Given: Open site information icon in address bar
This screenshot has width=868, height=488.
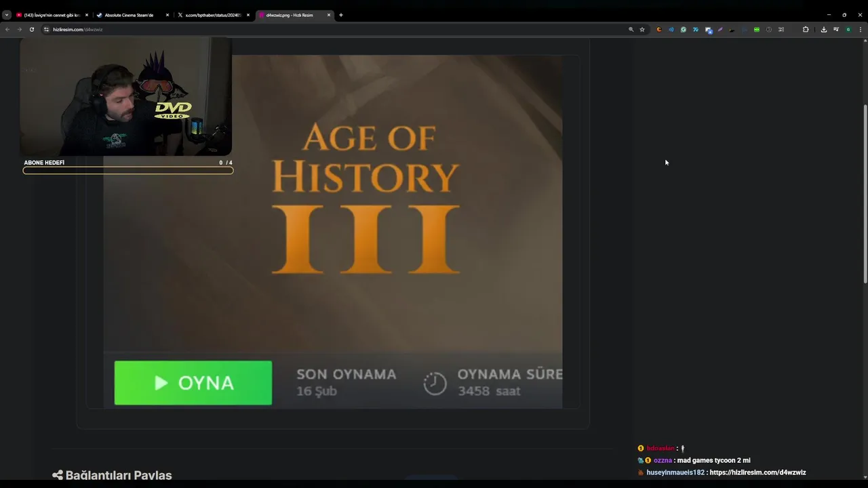Looking at the screenshot, I should coord(47,29).
